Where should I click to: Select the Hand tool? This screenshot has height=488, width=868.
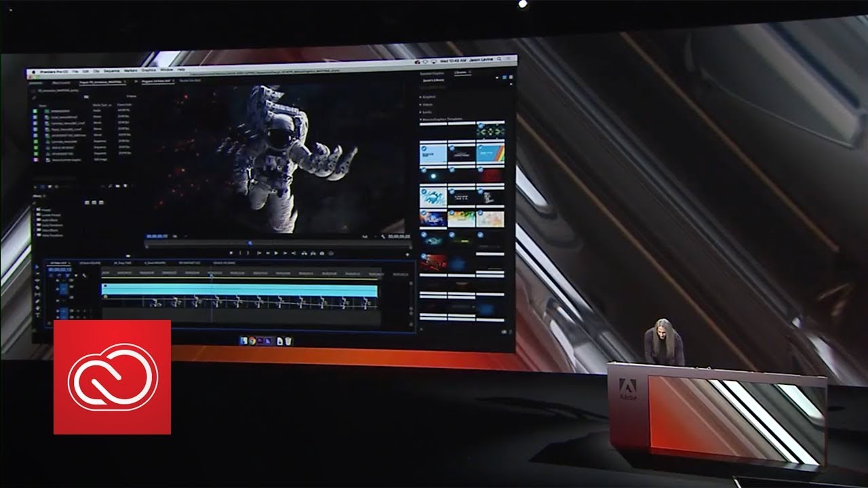click(37, 308)
